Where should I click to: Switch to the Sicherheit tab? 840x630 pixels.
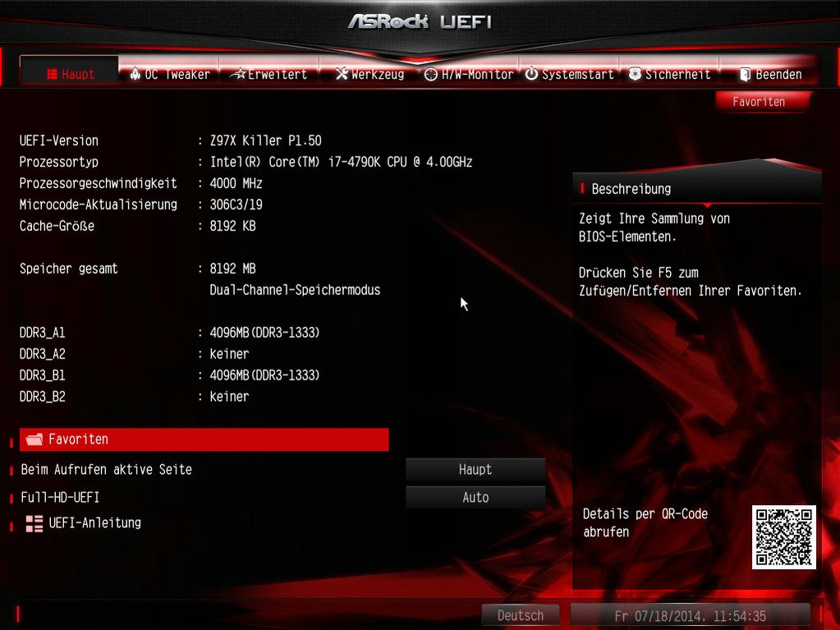point(669,74)
